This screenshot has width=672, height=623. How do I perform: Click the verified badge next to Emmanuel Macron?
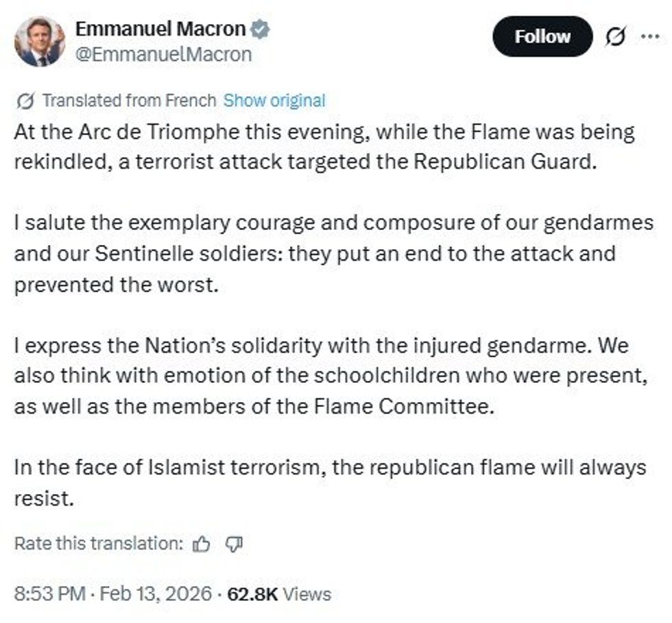click(x=260, y=29)
